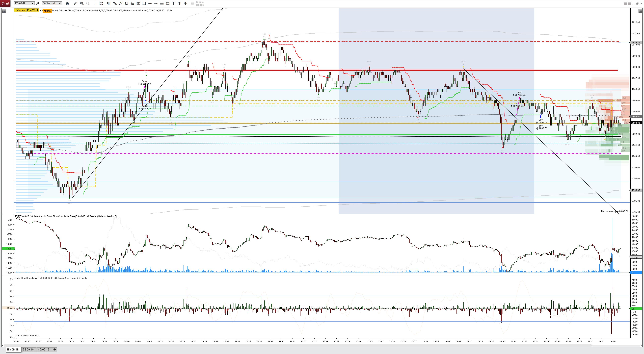Click the 12:28 time axis label
644x354 pixels.
tap(336, 341)
